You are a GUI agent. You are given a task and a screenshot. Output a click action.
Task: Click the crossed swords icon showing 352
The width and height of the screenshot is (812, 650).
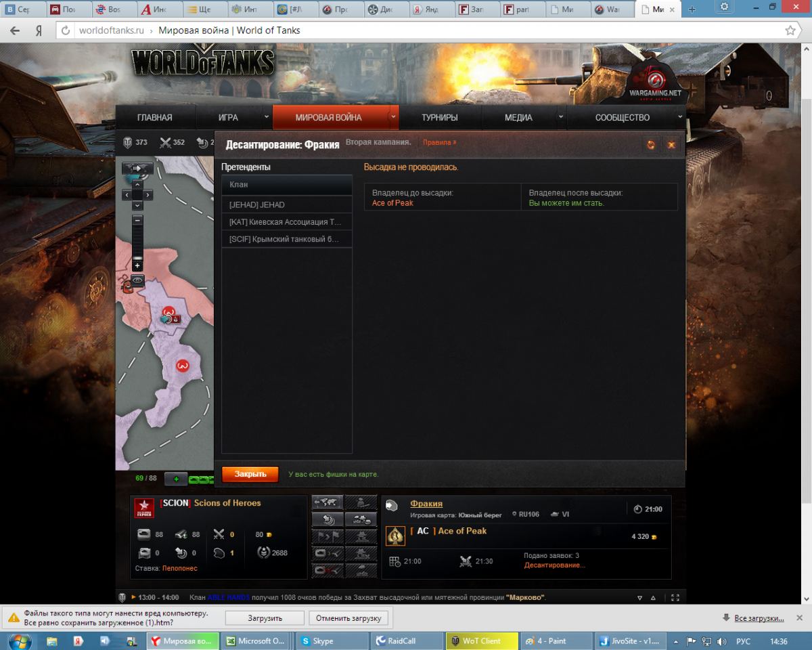click(x=165, y=142)
